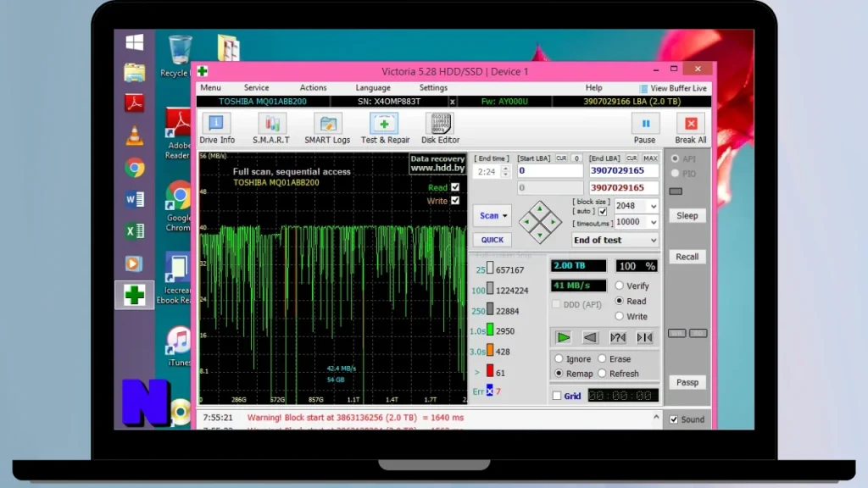The height and width of the screenshot is (488, 868).
Task: Click the green 1.0s block swatch
Action: coord(490,330)
